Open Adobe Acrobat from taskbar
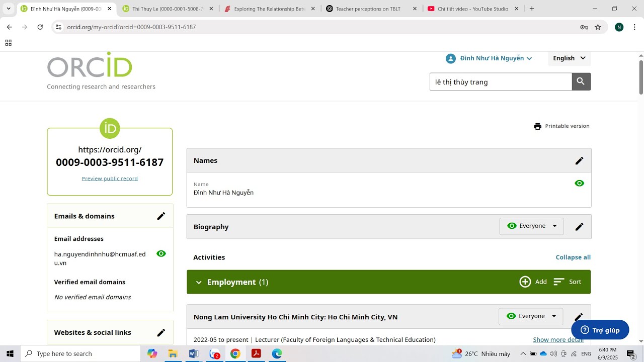Screen dimensions: 644x362 (256, 354)
